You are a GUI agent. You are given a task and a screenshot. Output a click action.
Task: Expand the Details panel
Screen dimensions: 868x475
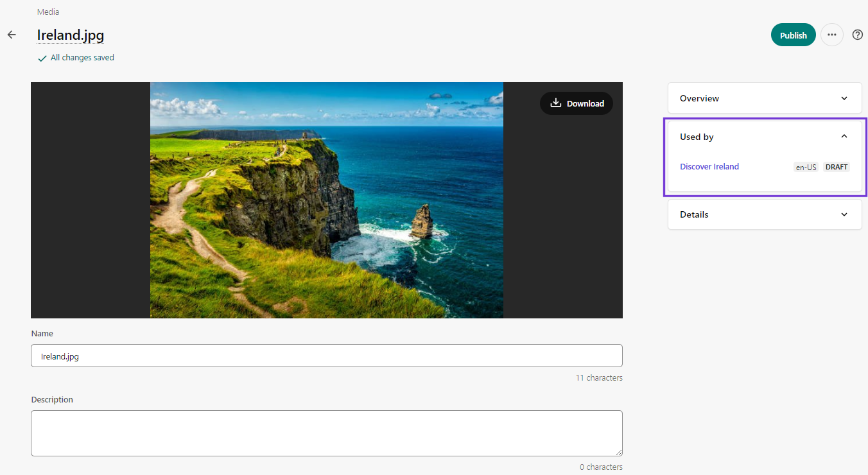pos(765,214)
